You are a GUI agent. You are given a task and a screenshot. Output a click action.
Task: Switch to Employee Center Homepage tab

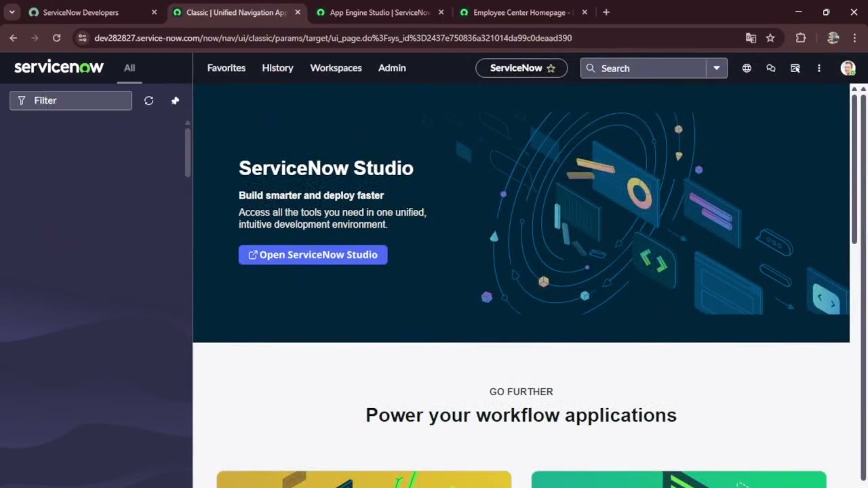coord(523,12)
